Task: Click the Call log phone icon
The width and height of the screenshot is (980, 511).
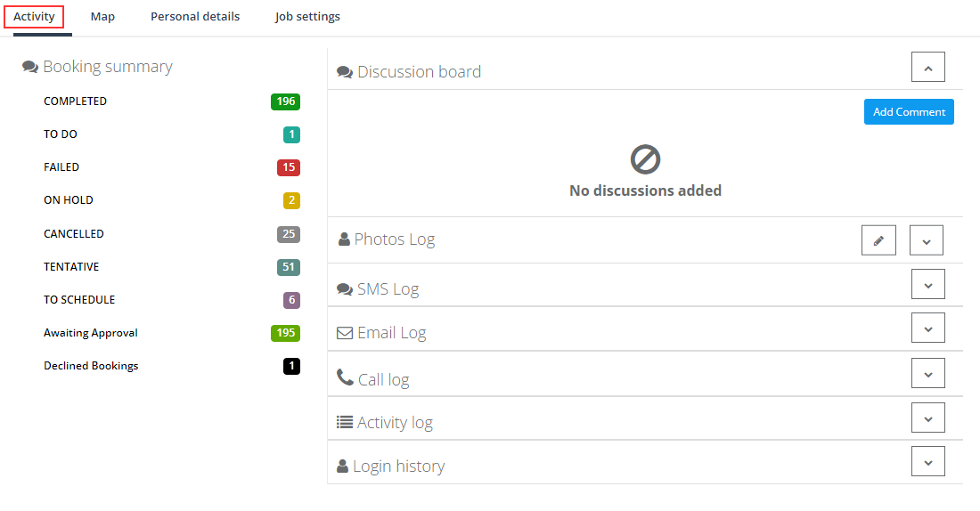Action: pyautogui.click(x=345, y=377)
